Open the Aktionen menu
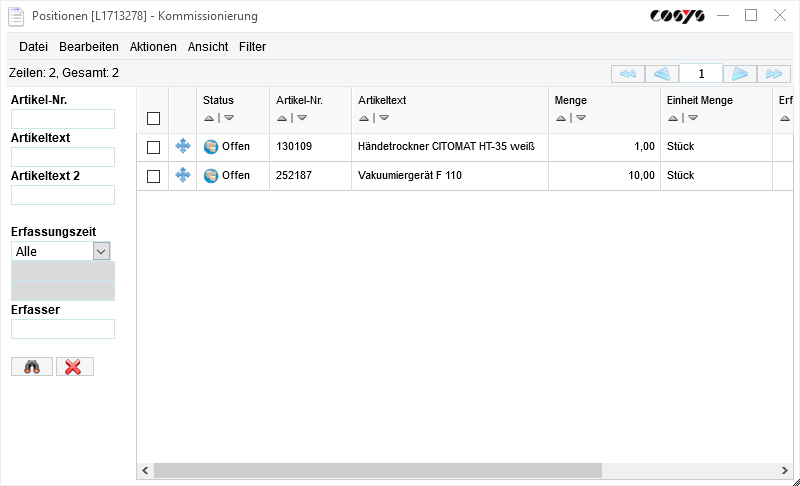Viewport: 800px width, 486px height. [153, 47]
